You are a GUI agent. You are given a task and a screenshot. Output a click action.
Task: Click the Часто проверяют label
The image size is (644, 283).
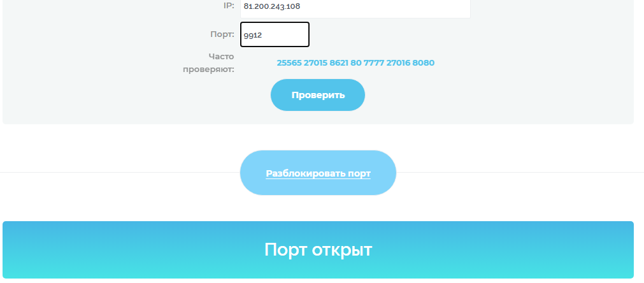(209, 63)
